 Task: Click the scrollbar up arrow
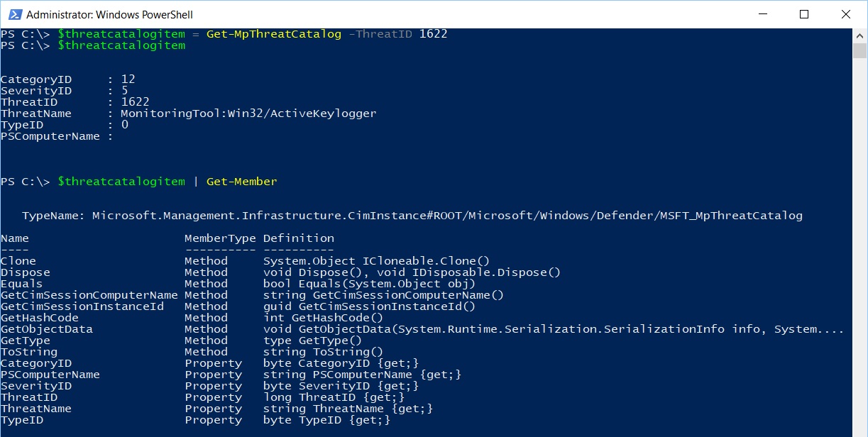click(x=860, y=35)
